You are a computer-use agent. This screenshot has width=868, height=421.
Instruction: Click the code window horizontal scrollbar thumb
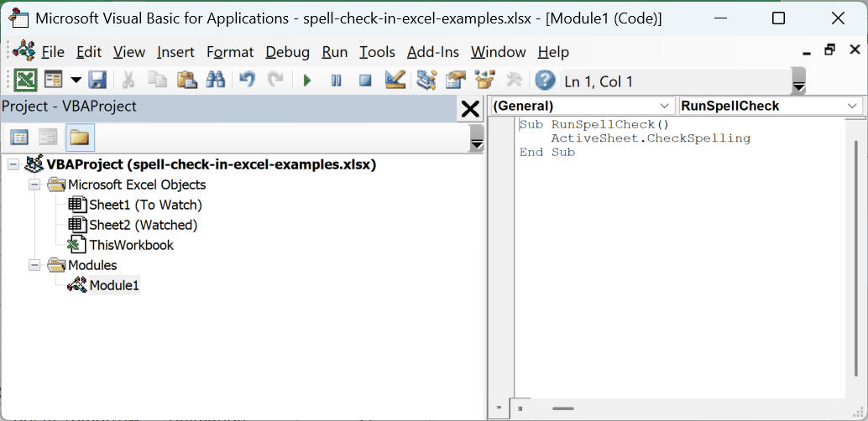coord(563,408)
